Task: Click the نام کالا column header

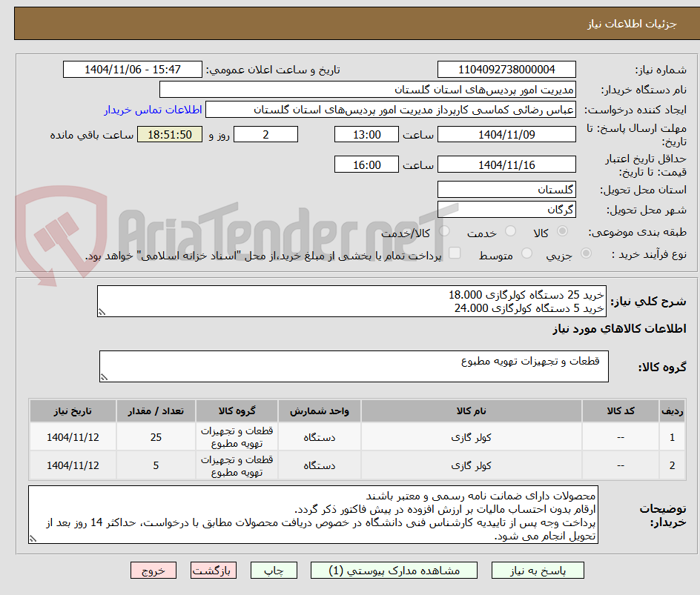Action: pos(472,410)
